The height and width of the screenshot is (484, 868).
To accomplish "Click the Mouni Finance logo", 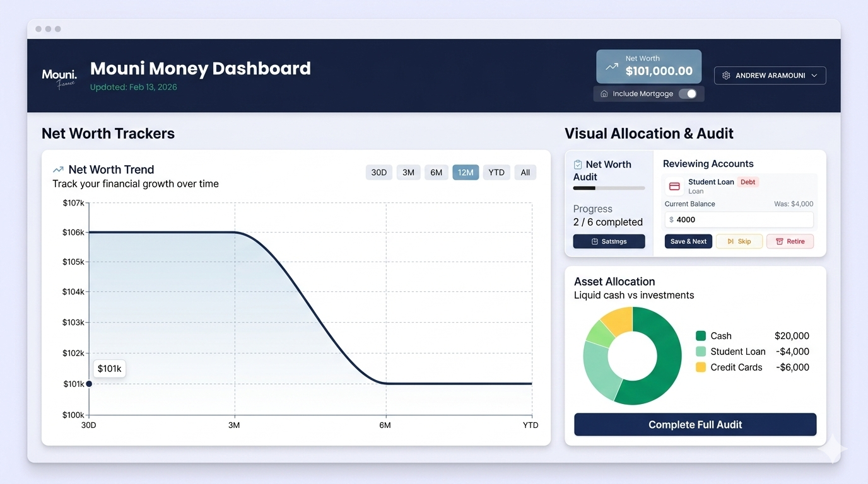I will pos(59,78).
